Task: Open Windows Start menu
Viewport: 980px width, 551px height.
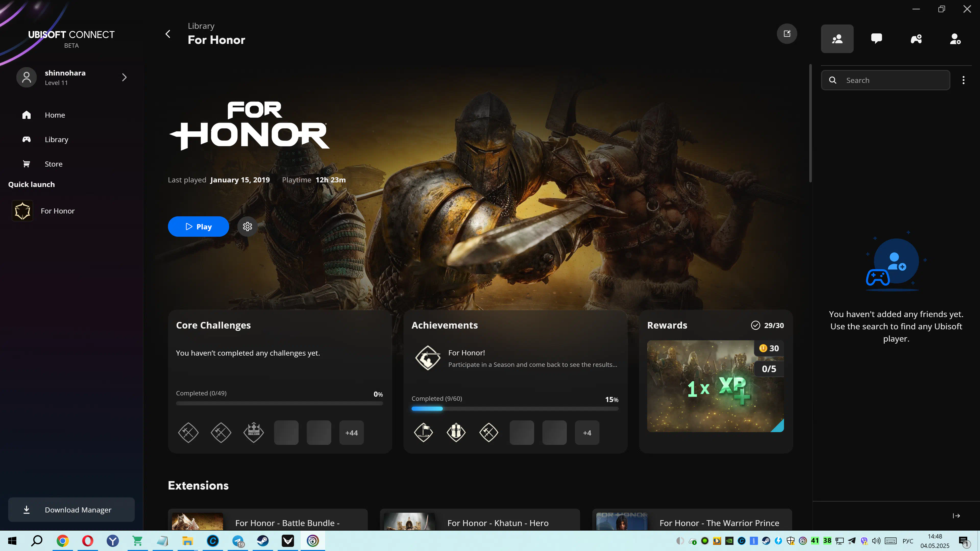Action: pos(12,541)
